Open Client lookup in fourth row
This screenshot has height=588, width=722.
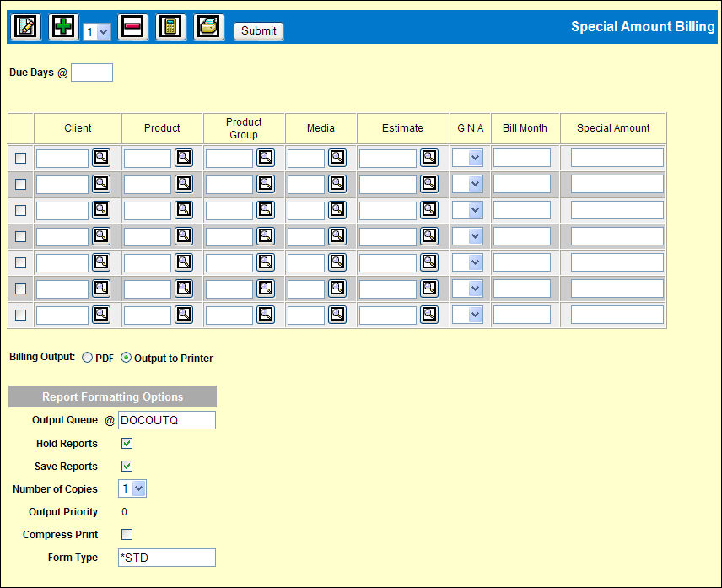[101, 236]
